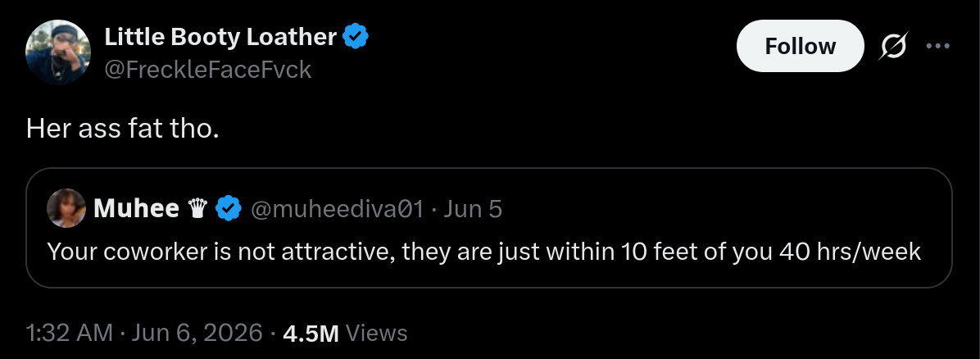Screen dimensions: 980x359
Task: Open the three-dot more options menu
Action: (937, 46)
